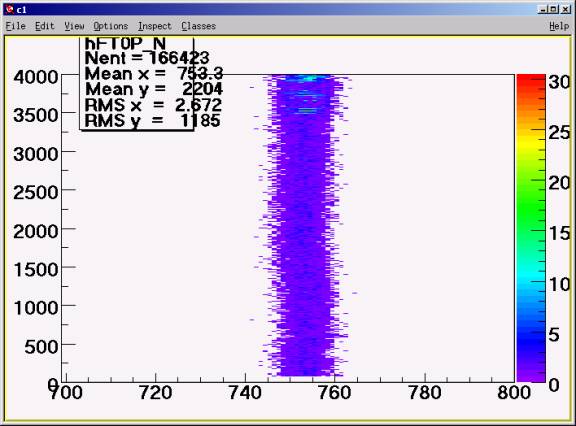Minimize the c1 canvas window
576x426 pixels.
(543, 9)
